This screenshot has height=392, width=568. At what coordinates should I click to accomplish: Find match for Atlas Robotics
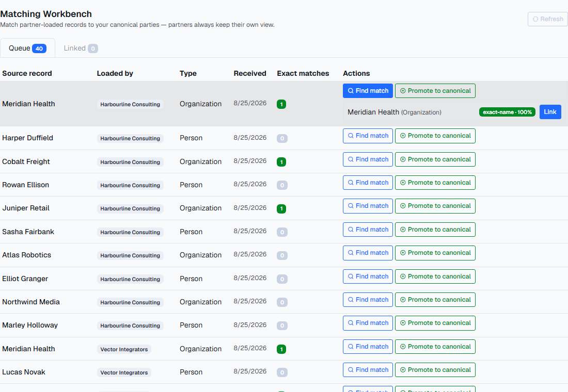point(368,253)
